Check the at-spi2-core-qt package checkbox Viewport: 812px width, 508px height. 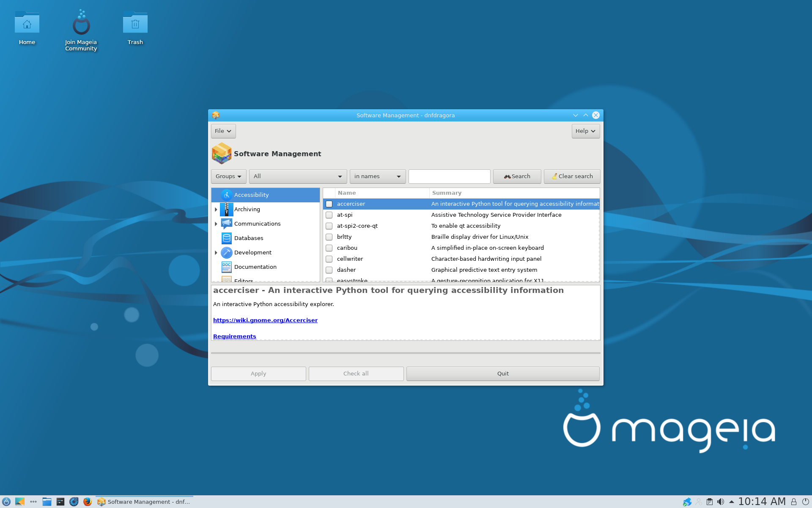(329, 226)
